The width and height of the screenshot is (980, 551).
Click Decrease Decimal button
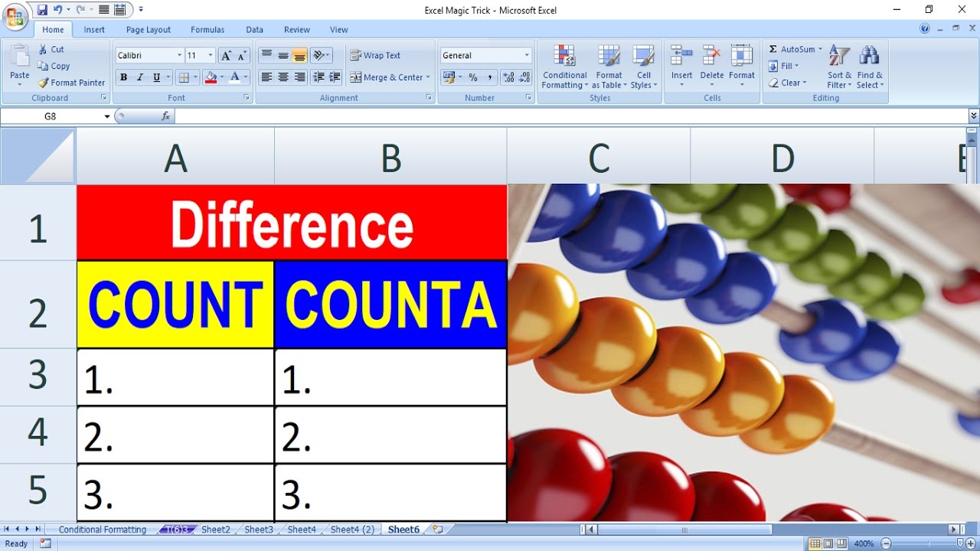pyautogui.click(x=524, y=77)
